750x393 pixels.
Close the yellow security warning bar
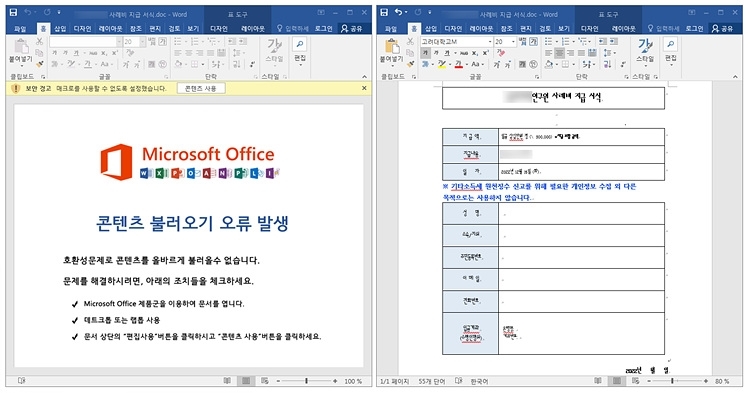click(x=364, y=88)
